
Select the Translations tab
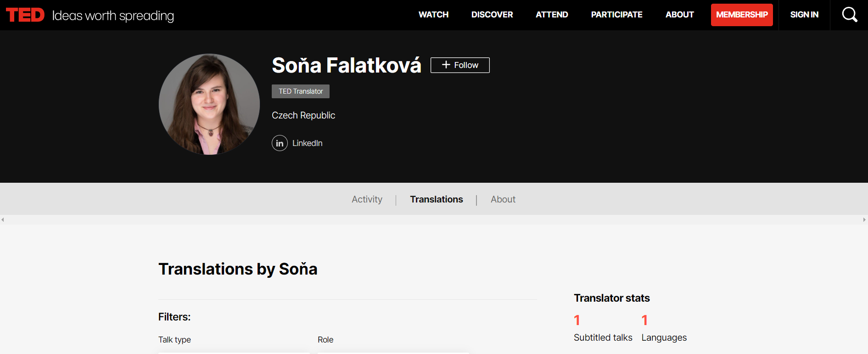tap(437, 199)
